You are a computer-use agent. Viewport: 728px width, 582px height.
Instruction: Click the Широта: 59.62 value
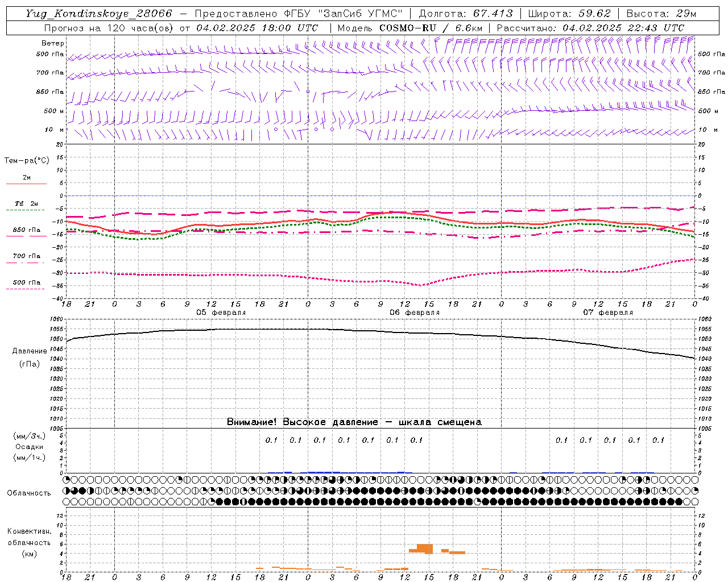[x=570, y=14]
